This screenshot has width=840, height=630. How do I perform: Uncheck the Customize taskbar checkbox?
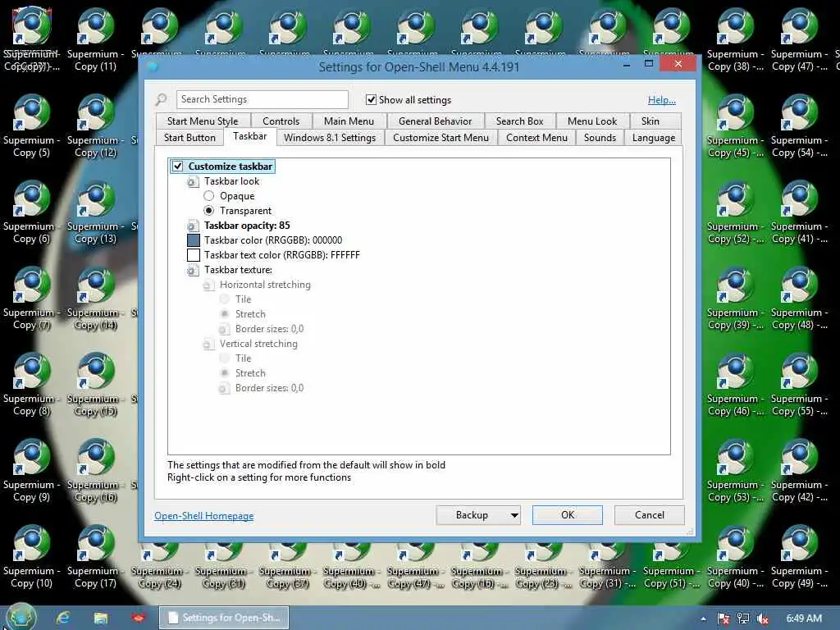coord(178,166)
